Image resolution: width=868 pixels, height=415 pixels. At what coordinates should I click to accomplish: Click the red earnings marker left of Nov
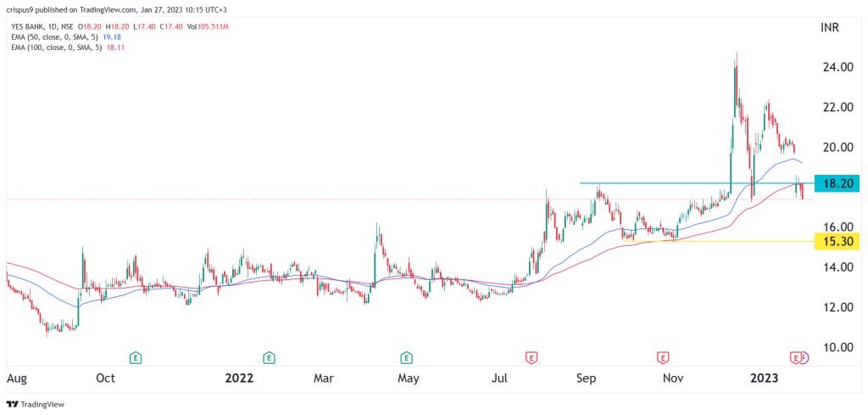tap(662, 358)
